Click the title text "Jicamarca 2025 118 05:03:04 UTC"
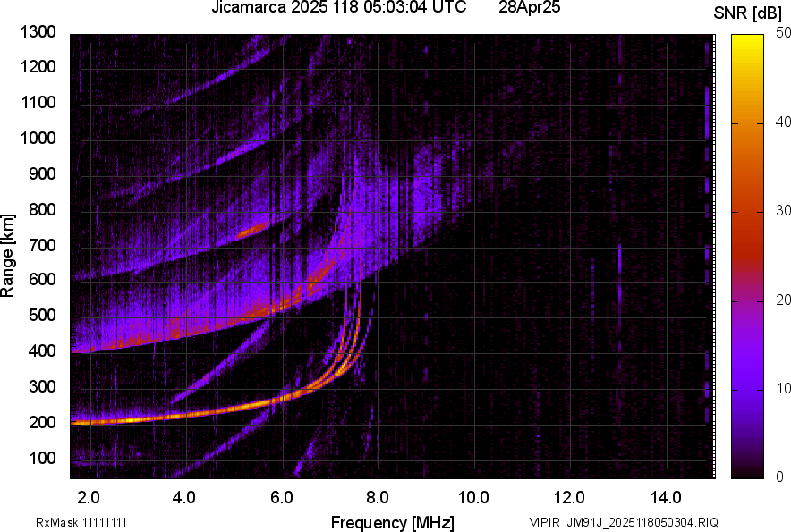Screen dimensions: 791x532 [338, 7]
